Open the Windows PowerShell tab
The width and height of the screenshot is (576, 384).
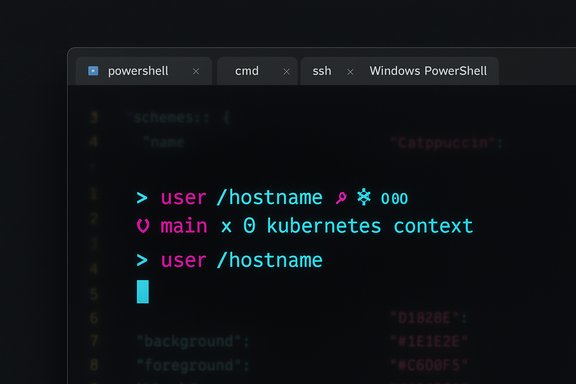pyautogui.click(x=428, y=71)
